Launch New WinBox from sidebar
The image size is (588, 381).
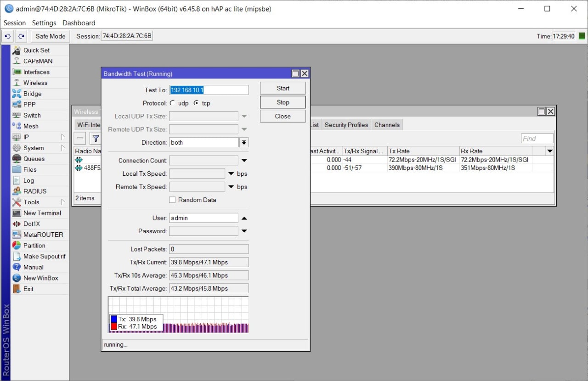pos(40,278)
